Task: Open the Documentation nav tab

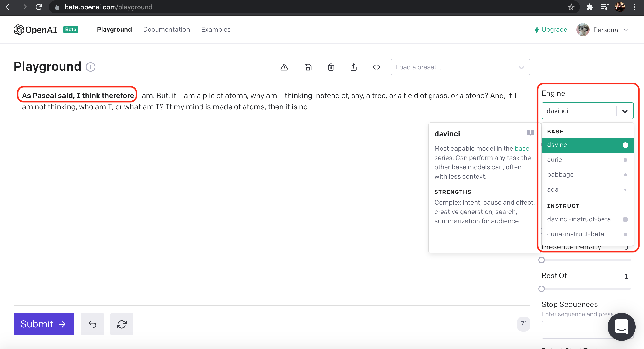Action: click(x=166, y=30)
